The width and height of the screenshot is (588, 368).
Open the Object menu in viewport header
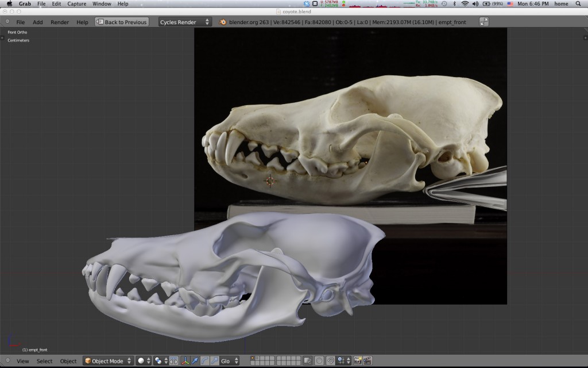[68, 361]
